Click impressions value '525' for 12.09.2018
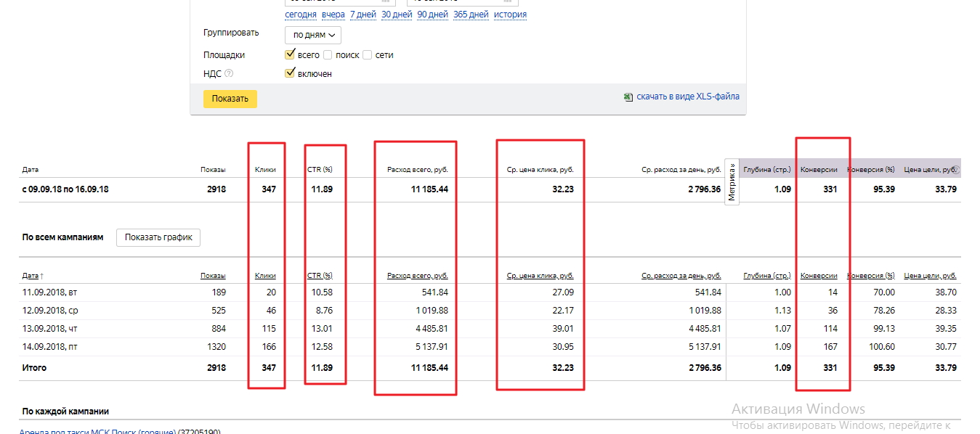The image size is (980, 434). point(218,311)
